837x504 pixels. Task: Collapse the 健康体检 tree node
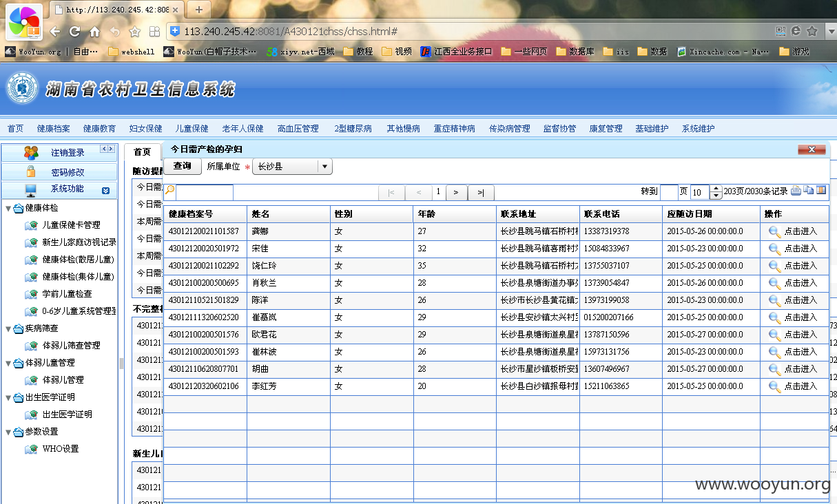[x=8, y=208]
